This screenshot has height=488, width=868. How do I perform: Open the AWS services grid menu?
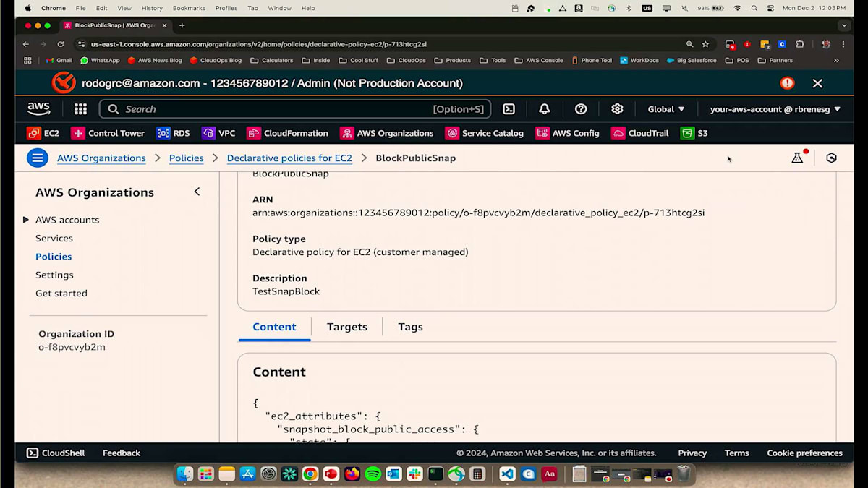80,109
